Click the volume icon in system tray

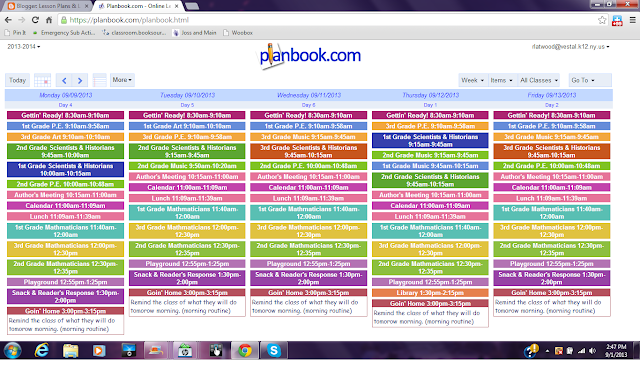593,351
